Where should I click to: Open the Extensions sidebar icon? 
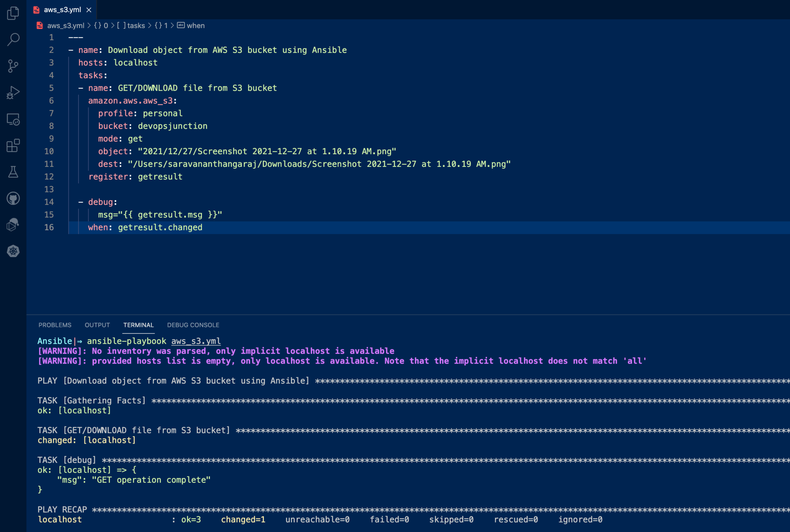click(x=13, y=146)
